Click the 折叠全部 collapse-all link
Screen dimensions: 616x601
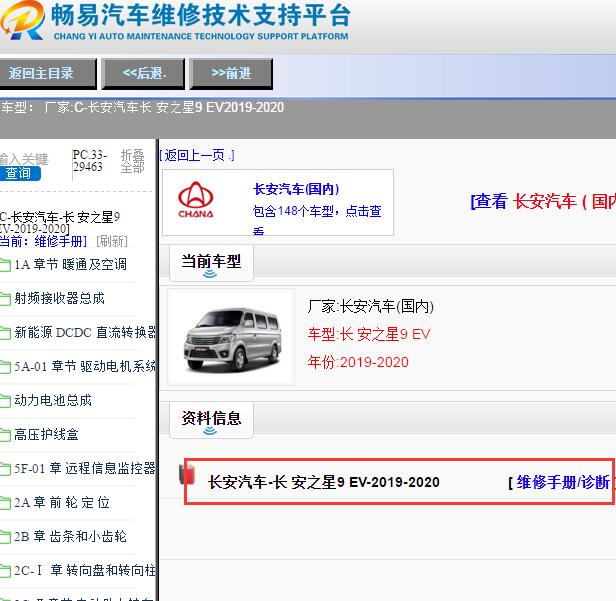coord(132,161)
